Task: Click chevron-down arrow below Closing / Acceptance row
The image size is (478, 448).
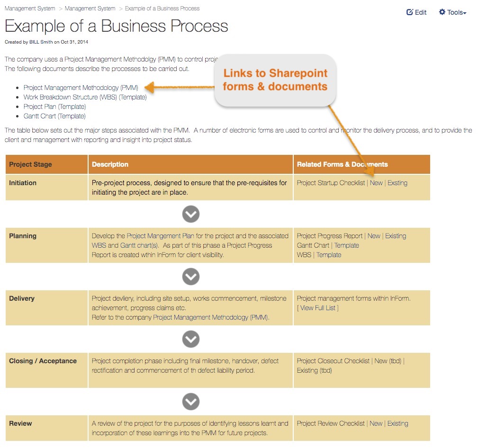Action: [x=191, y=402]
